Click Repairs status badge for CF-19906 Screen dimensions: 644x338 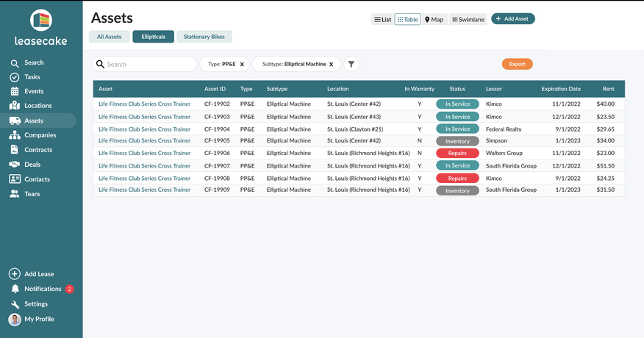point(457,154)
